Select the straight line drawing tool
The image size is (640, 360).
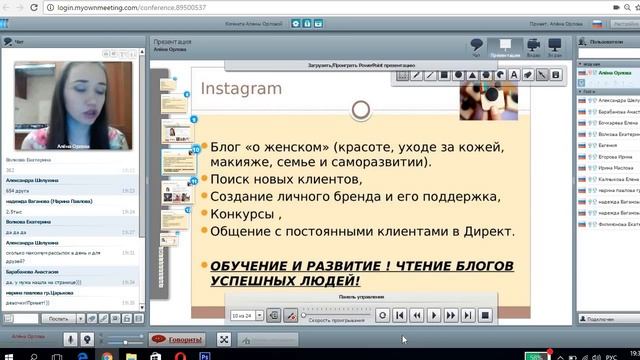[430, 75]
